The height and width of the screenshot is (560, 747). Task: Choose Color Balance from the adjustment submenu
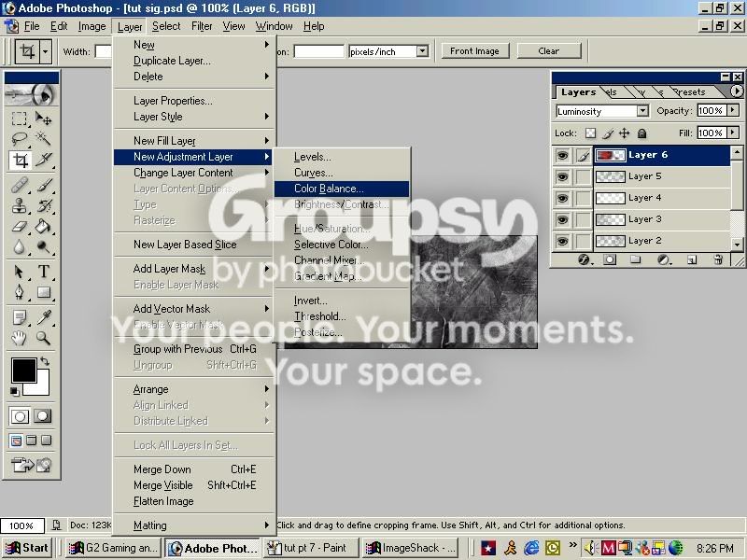point(342,189)
